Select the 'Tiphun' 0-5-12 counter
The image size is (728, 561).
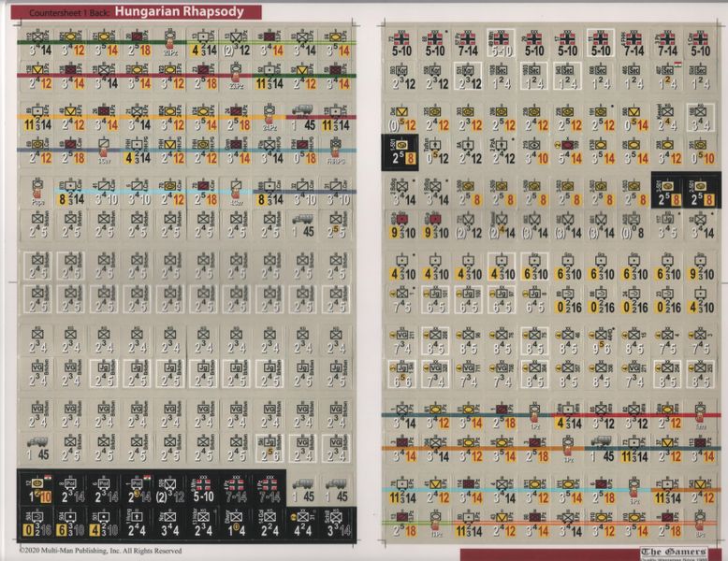434,151
